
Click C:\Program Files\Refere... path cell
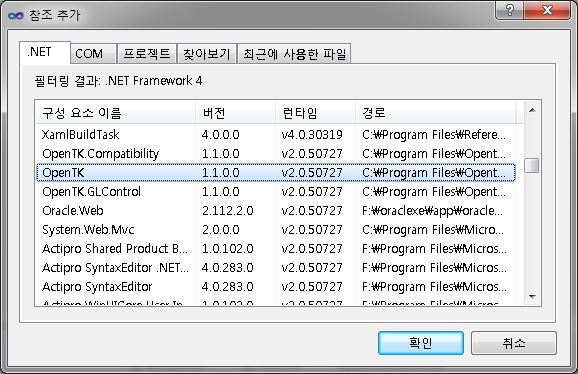coord(434,134)
